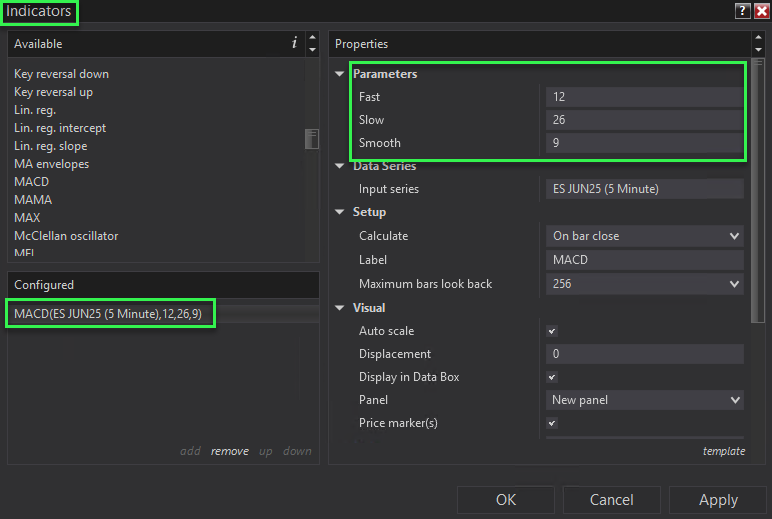Screen dimensions: 772x519
Task: Close the Indicators dialog window
Action: (762, 10)
